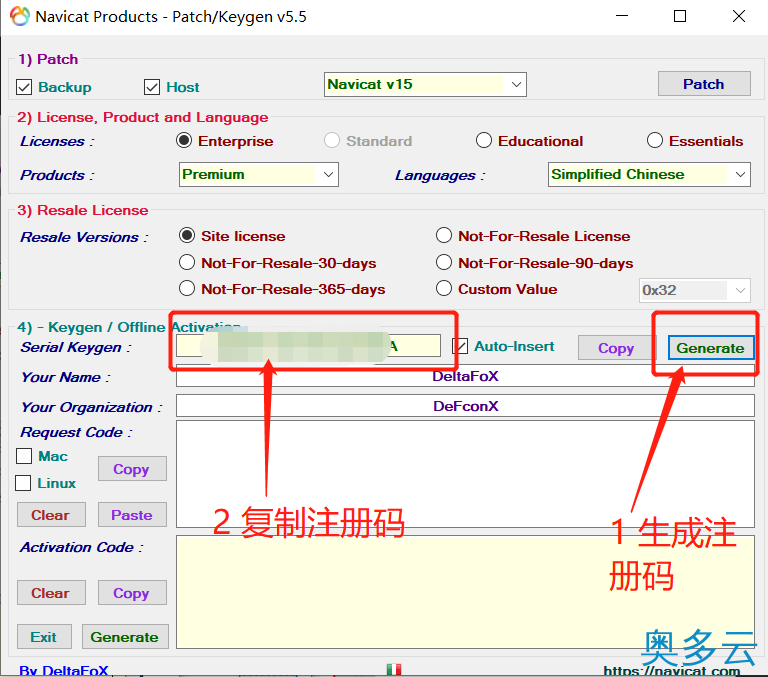Clear the Activation Code
Image resolution: width=768 pixels, height=677 pixels.
tap(51, 593)
